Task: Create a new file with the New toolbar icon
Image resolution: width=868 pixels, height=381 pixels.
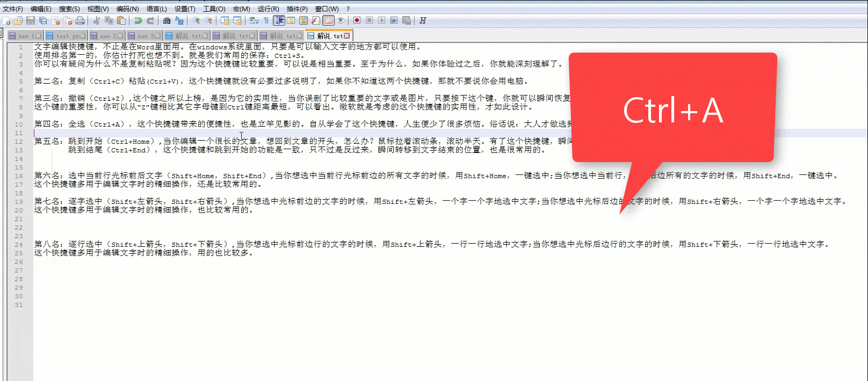Action: point(6,20)
